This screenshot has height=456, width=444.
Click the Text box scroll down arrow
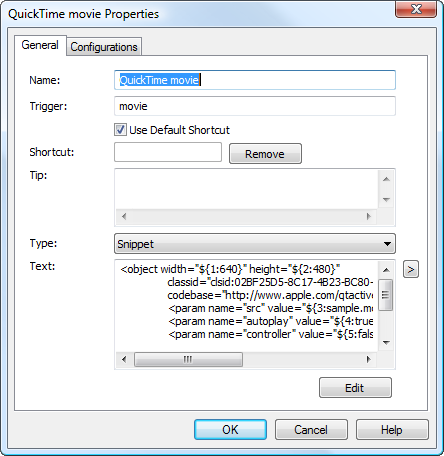[x=386, y=343]
